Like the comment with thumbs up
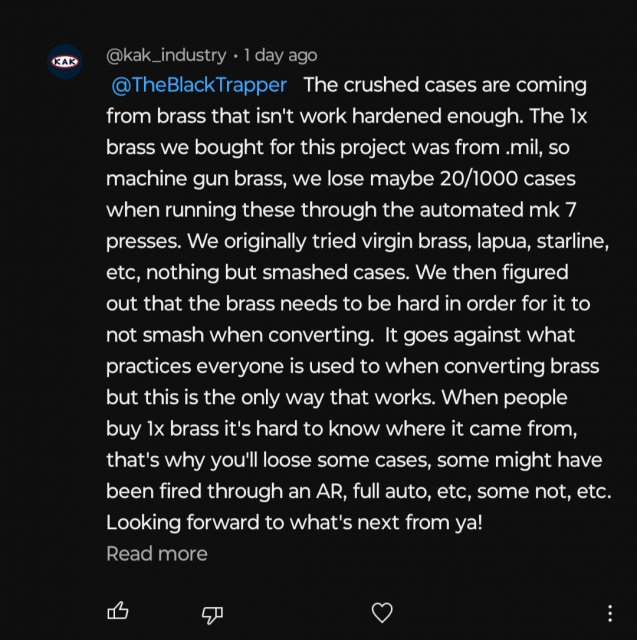The height and width of the screenshot is (640, 637). (x=118, y=611)
